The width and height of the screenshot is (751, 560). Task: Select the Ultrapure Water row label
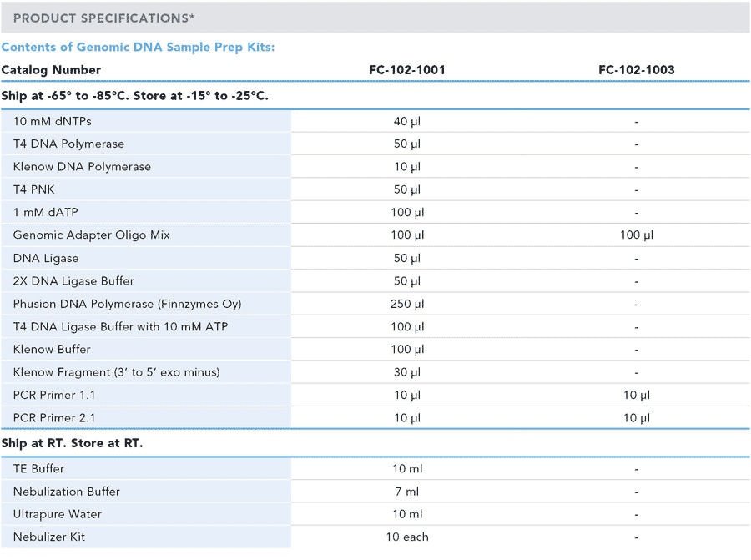[x=58, y=514]
